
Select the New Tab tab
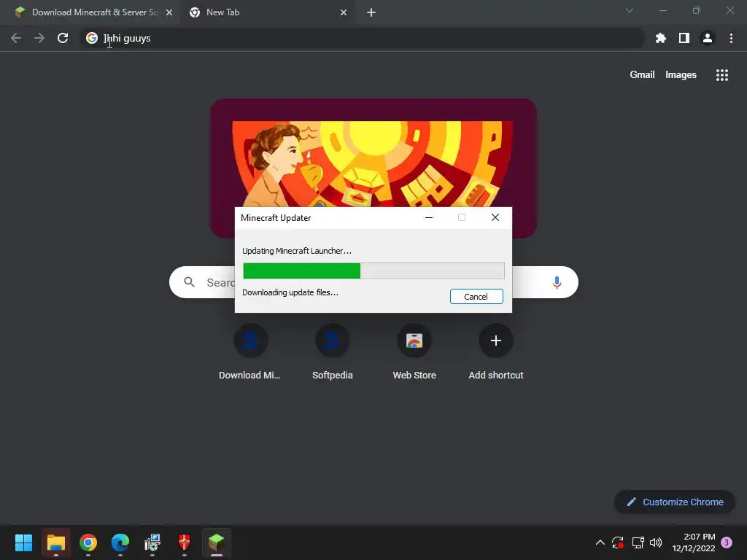[x=267, y=12]
